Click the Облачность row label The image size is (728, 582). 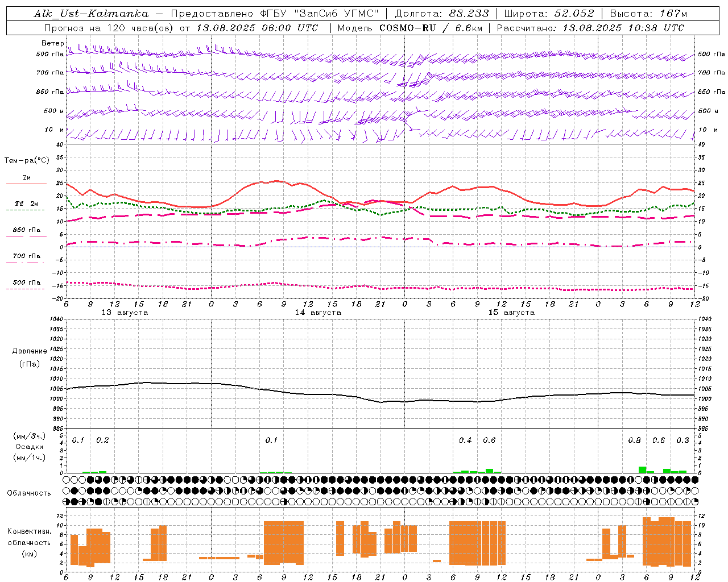(x=29, y=493)
